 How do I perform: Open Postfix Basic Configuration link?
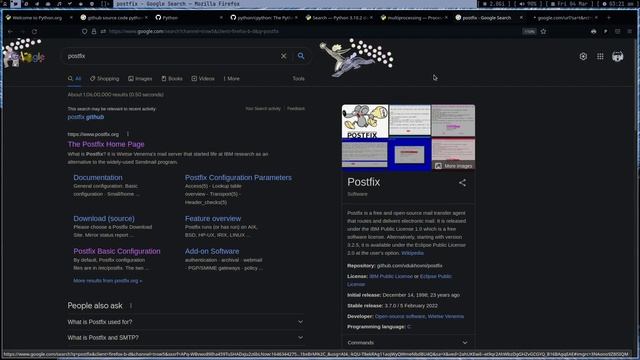point(117,251)
